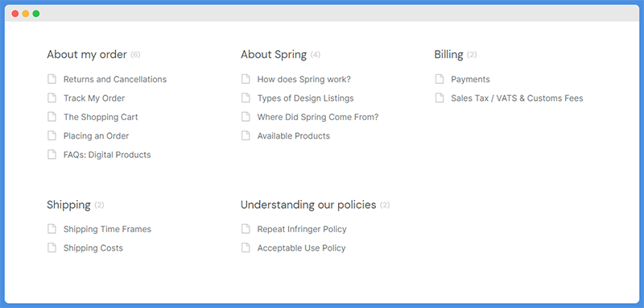Click the document icon beside Where Did Spring Come From?
Viewport: 644px width, 308px height.
pos(246,117)
